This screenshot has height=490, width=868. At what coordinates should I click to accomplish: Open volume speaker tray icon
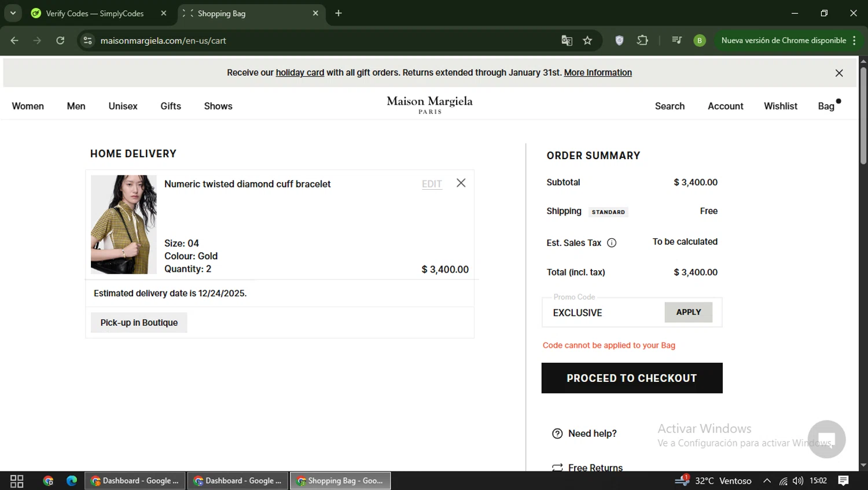[x=798, y=481]
